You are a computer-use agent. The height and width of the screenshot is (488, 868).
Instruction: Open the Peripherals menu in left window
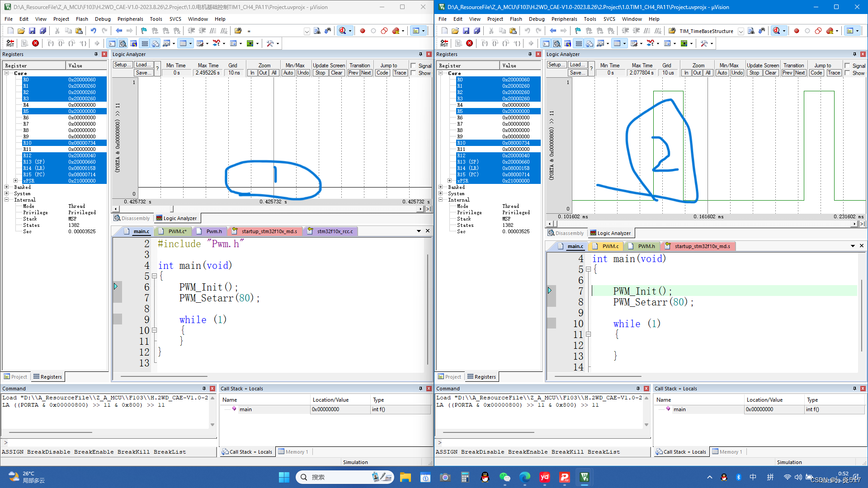(x=130, y=19)
